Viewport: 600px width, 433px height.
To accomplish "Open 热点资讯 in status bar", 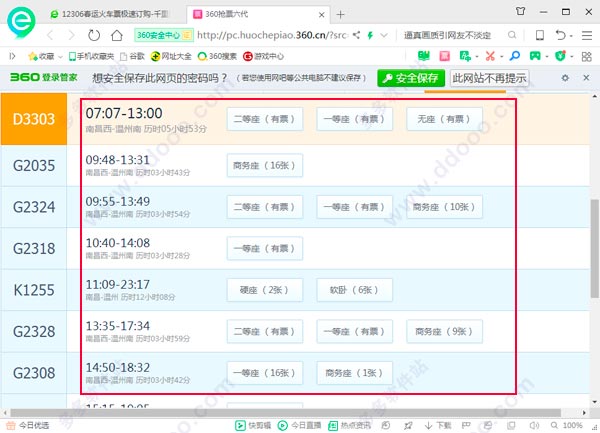I will coord(349,425).
